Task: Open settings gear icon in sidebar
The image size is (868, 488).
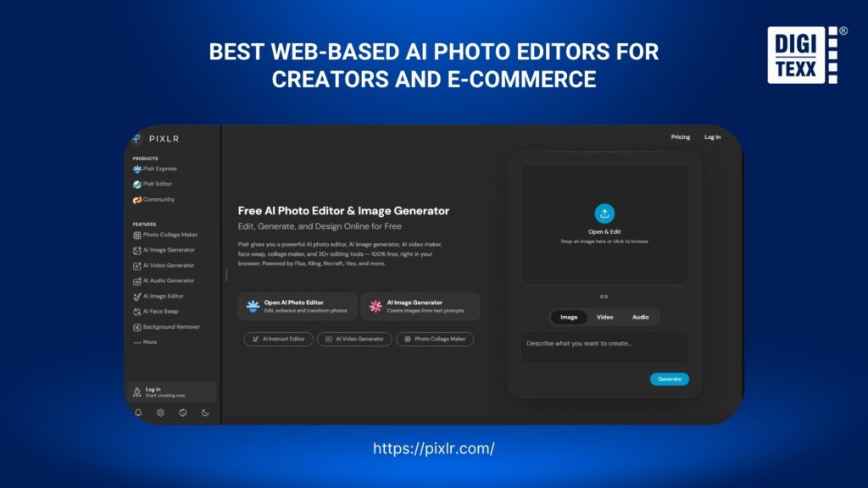Action: (x=160, y=413)
